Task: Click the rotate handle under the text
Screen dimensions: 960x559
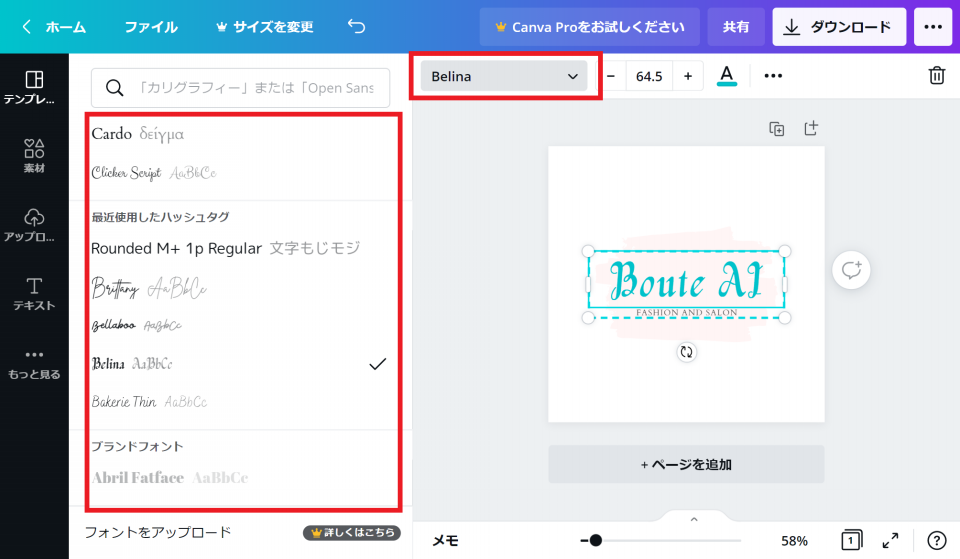Action: point(686,352)
